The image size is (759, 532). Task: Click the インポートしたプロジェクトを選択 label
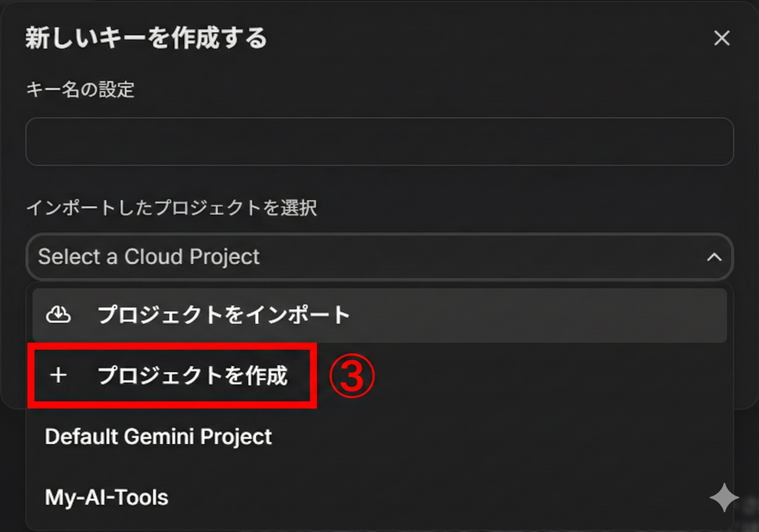[171, 208]
